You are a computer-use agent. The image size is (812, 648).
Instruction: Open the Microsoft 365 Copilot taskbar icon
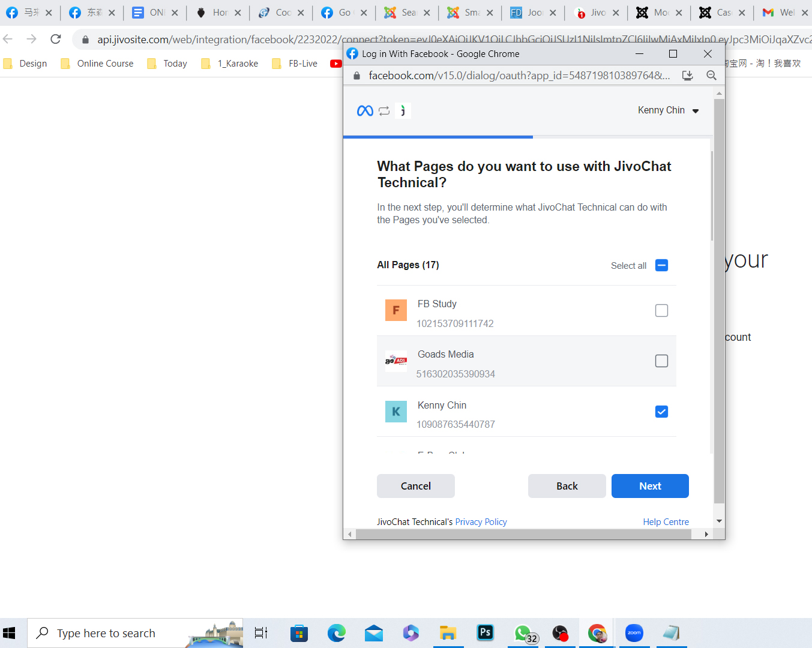411,633
